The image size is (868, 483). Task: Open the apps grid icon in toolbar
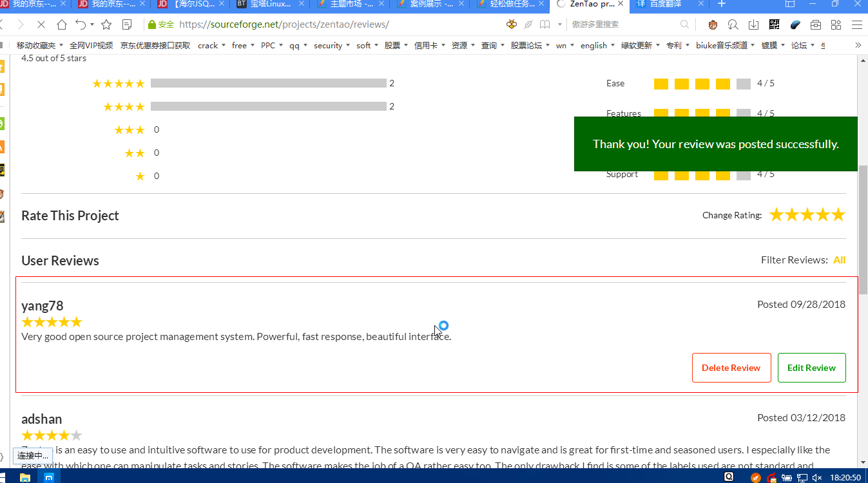pos(836,25)
